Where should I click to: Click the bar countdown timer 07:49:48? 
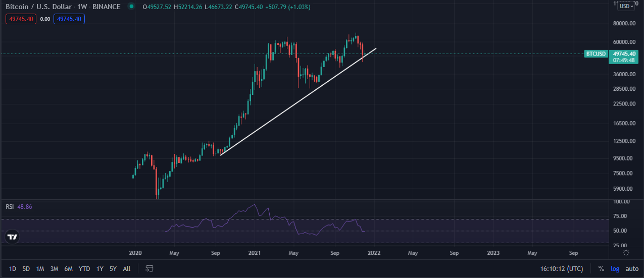coord(624,60)
